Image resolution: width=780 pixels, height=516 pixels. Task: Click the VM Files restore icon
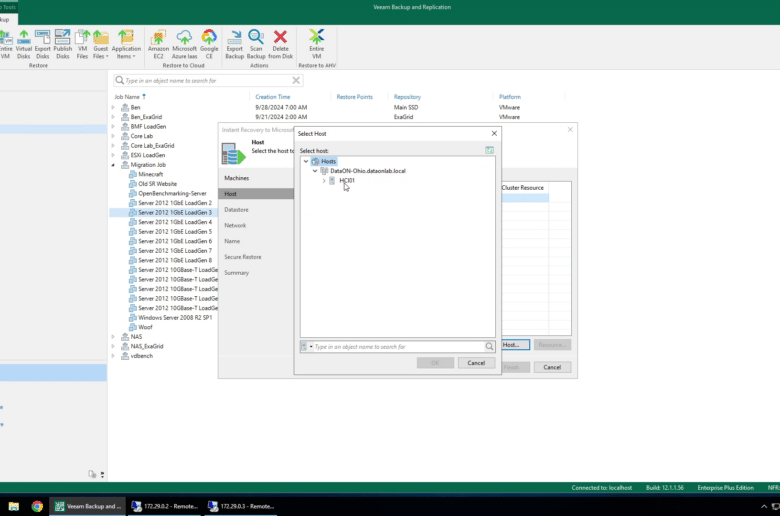(x=83, y=44)
